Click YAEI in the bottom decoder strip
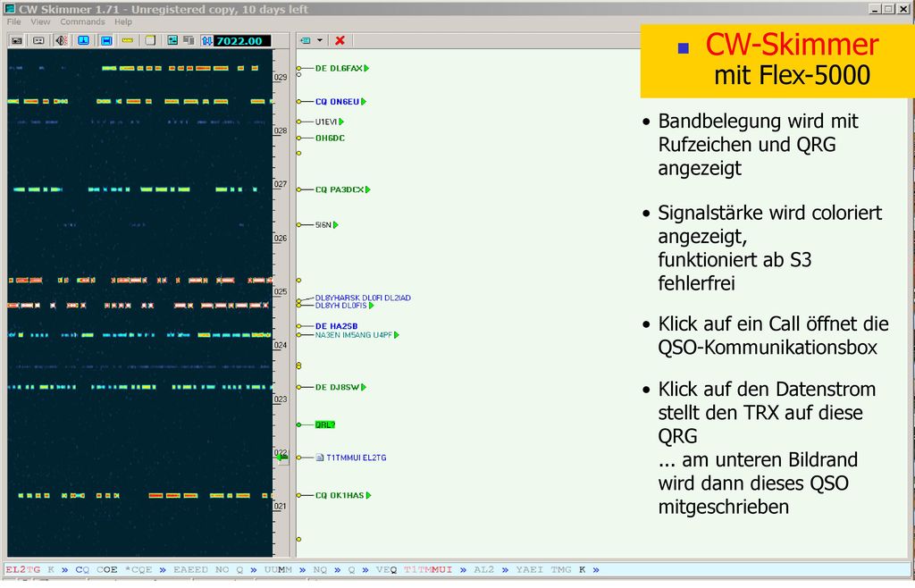The image size is (915, 588). coord(529,570)
